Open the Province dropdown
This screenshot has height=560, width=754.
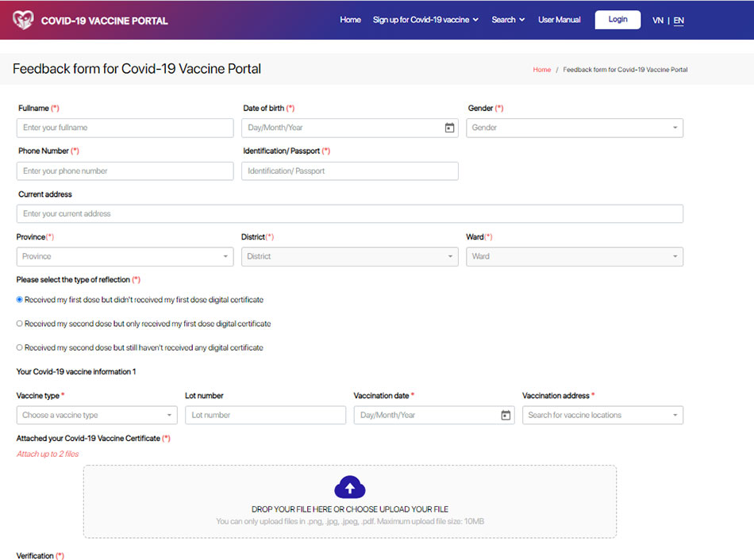click(x=125, y=256)
